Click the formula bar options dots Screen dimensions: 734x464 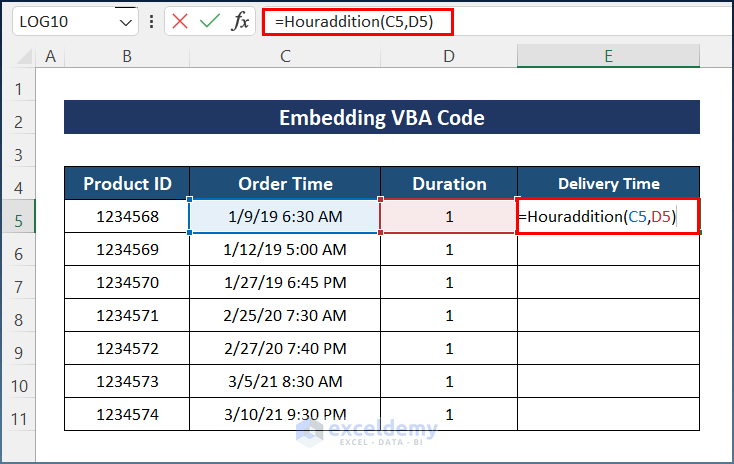pyautogui.click(x=151, y=21)
